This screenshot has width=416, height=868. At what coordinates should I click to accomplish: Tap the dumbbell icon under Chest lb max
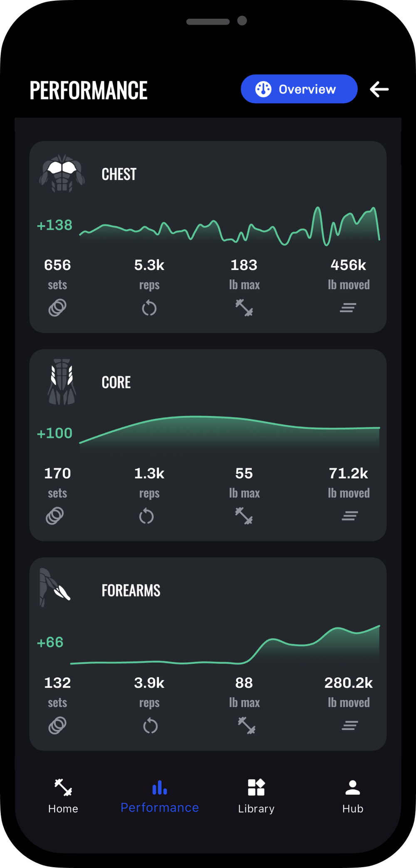[x=244, y=308]
